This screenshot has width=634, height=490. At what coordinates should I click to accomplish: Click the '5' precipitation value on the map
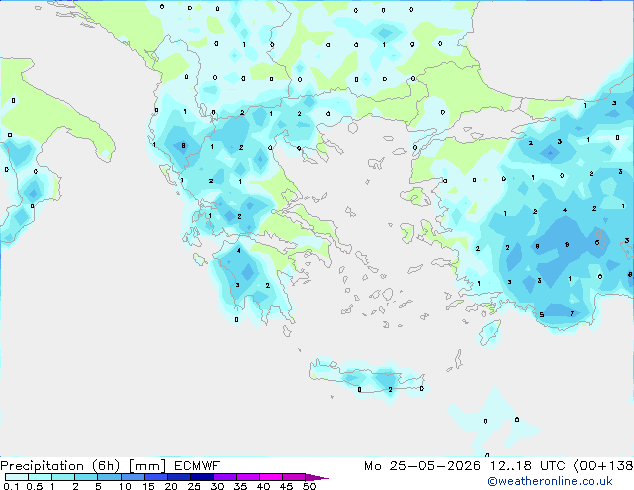tap(542, 315)
